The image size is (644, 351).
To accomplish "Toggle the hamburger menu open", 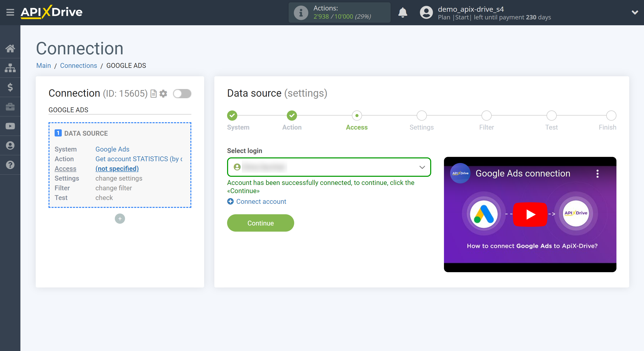I will (x=9, y=12).
